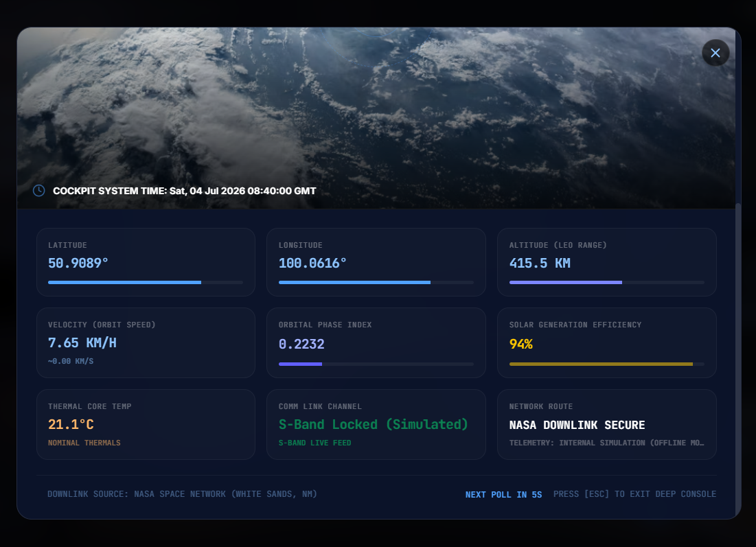Click the downlink source NASA Space Network text

tap(182, 494)
